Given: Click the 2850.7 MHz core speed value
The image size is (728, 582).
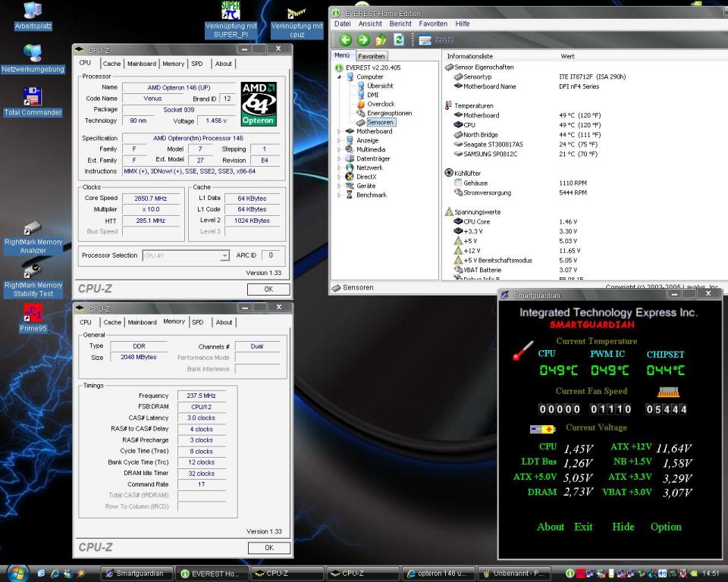Looking at the screenshot, I should click(x=150, y=199).
